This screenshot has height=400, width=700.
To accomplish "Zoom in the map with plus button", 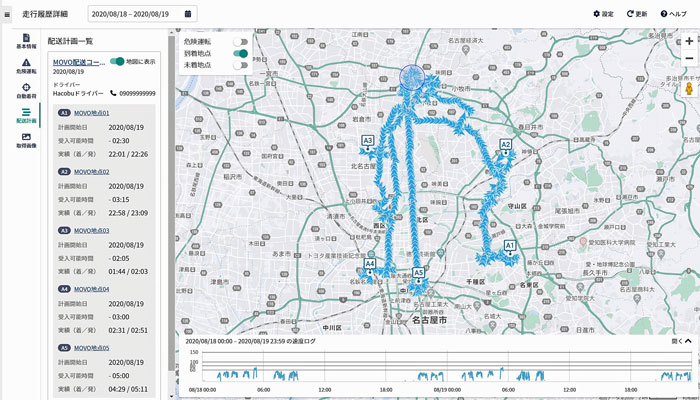I will tap(690, 42).
